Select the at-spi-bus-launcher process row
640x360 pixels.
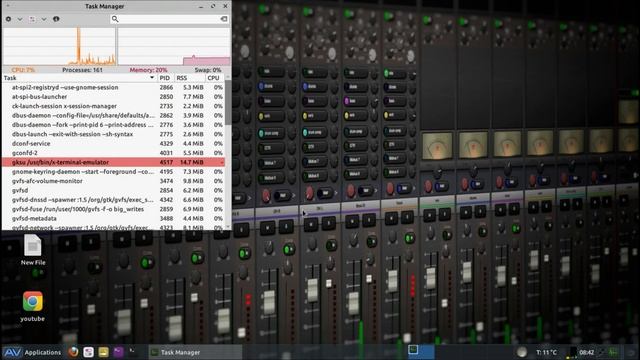point(113,97)
